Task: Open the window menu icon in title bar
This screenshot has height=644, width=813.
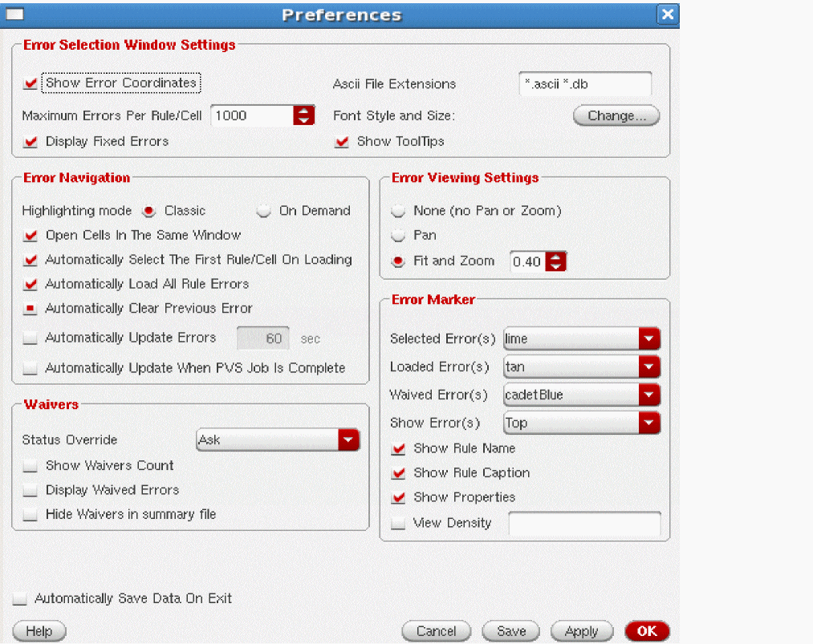Action: [14, 14]
